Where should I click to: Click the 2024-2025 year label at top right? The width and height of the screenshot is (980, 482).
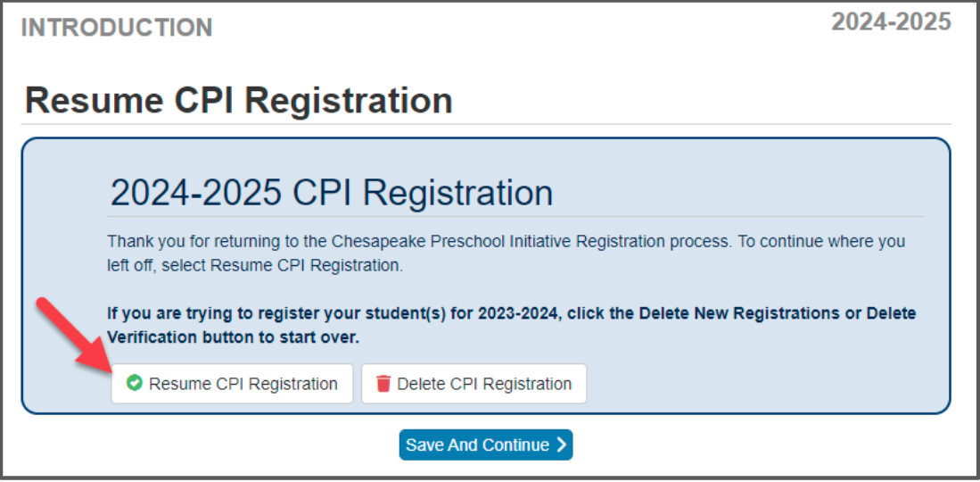[891, 21]
